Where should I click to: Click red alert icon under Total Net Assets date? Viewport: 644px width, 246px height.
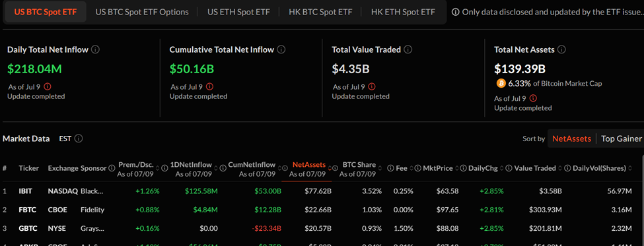tap(534, 98)
